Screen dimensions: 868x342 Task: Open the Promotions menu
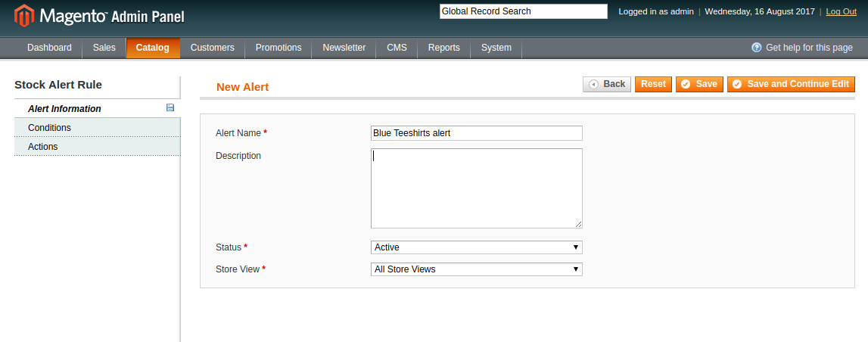[x=278, y=48]
